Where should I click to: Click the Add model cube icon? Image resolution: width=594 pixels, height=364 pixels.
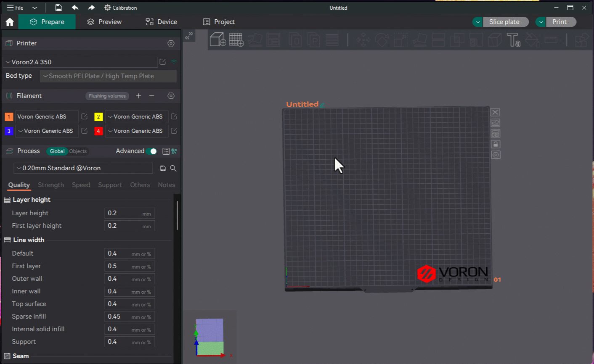(218, 40)
